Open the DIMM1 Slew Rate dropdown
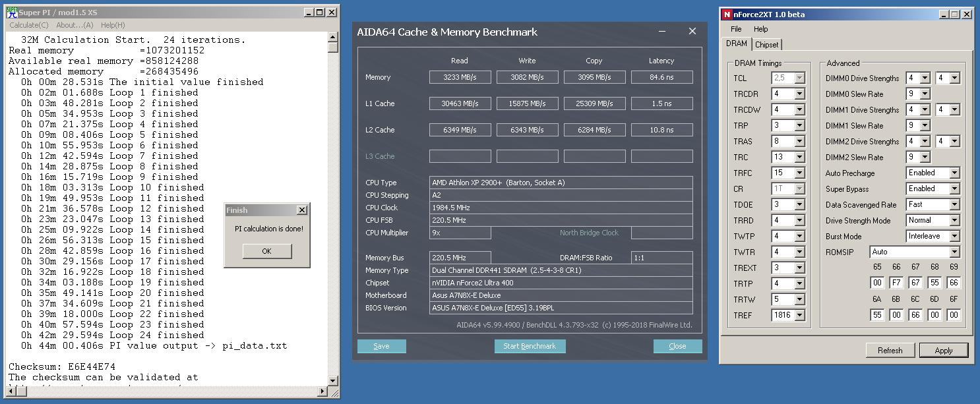Screen dimensions: 980x404 pos(925,125)
